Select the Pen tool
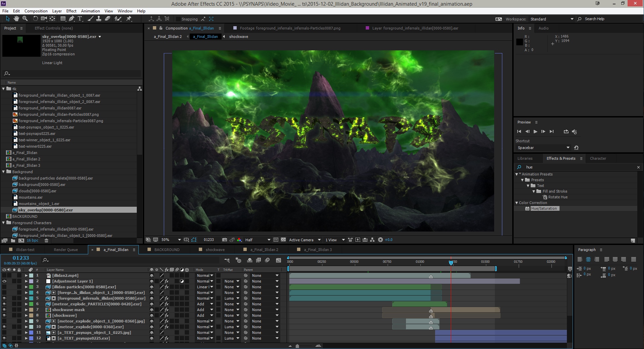644x349 pixels. coord(71,19)
